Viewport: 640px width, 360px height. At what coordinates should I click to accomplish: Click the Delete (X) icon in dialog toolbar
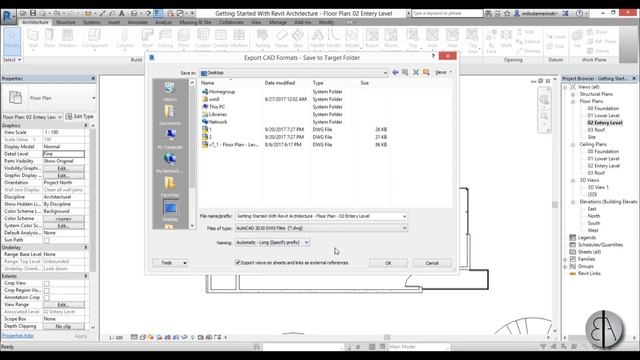click(416, 72)
